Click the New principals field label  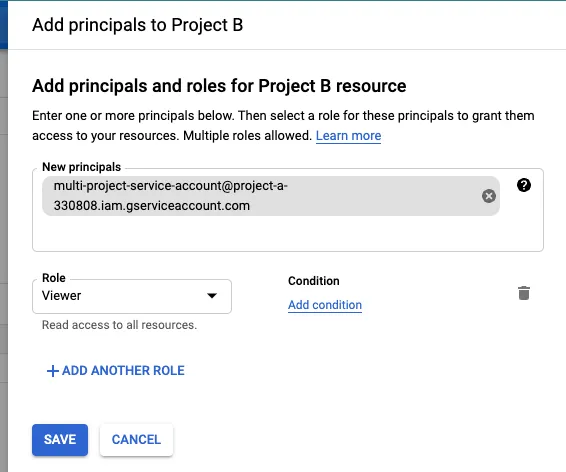click(x=82, y=167)
